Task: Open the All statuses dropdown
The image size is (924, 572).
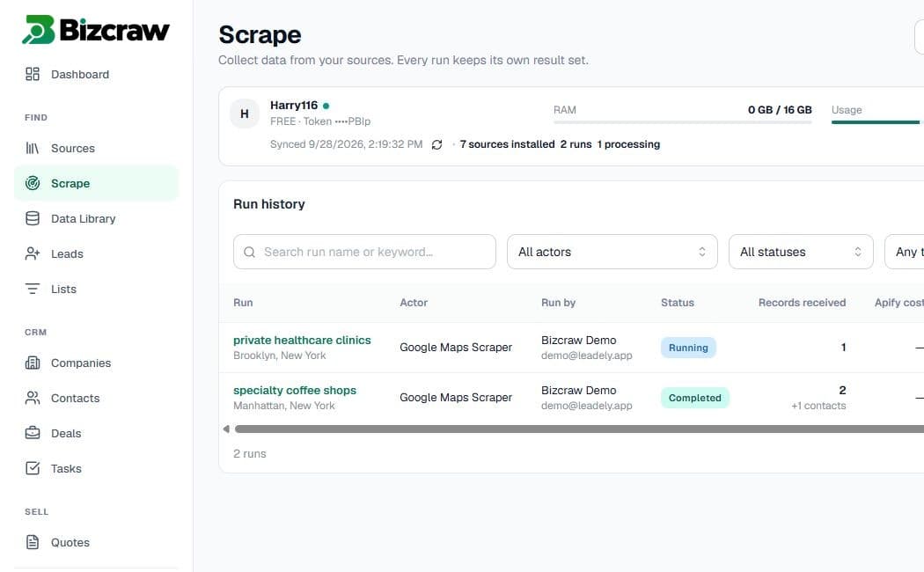Action: pos(801,253)
